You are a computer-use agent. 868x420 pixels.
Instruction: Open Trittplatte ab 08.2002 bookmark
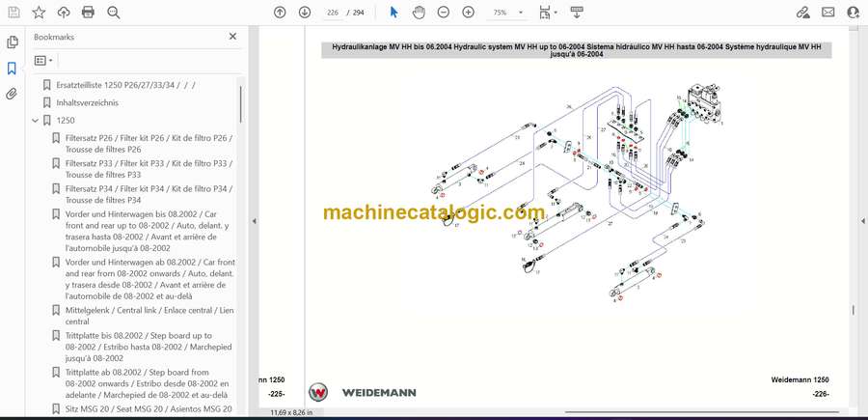[148, 383]
